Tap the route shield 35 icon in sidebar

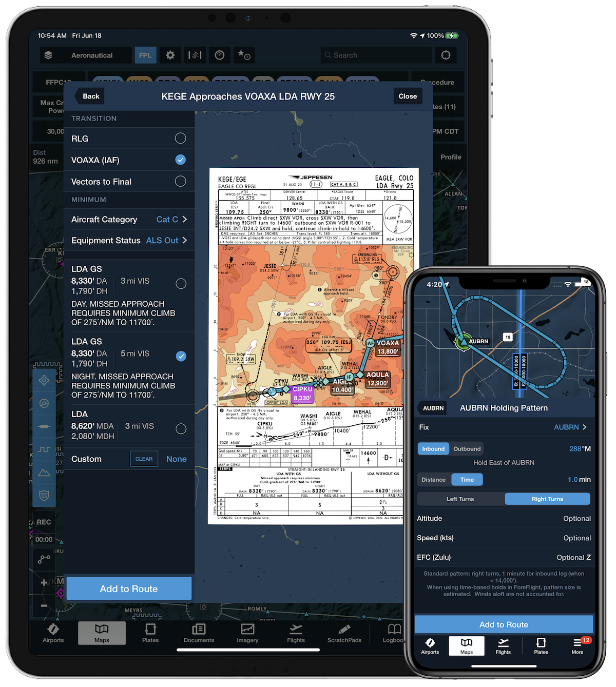click(x=44, y=496)
